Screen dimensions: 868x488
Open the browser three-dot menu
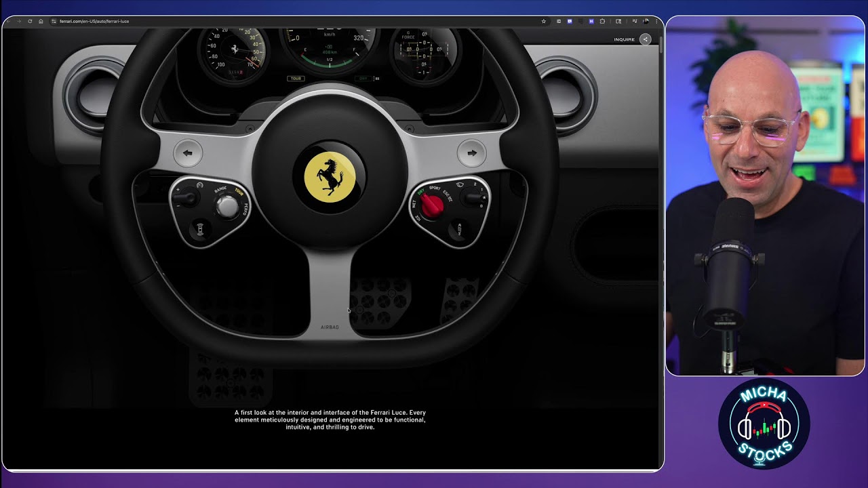coord(656,21)
